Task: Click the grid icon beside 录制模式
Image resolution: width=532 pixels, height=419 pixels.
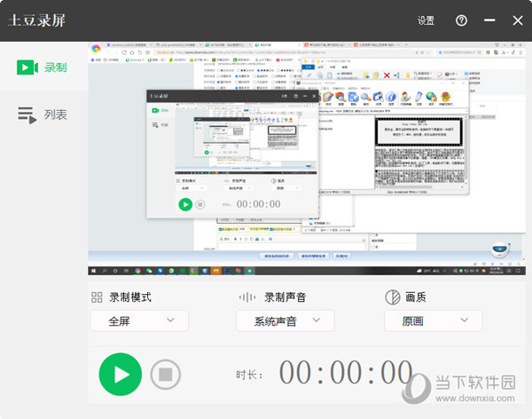Action: point(97,297)
